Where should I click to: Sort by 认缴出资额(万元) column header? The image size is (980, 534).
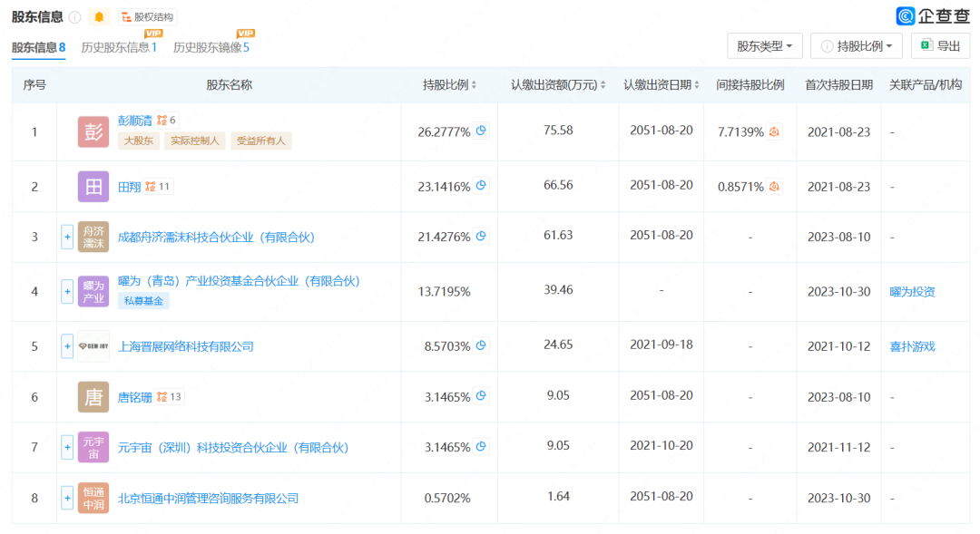click(558, 85)
